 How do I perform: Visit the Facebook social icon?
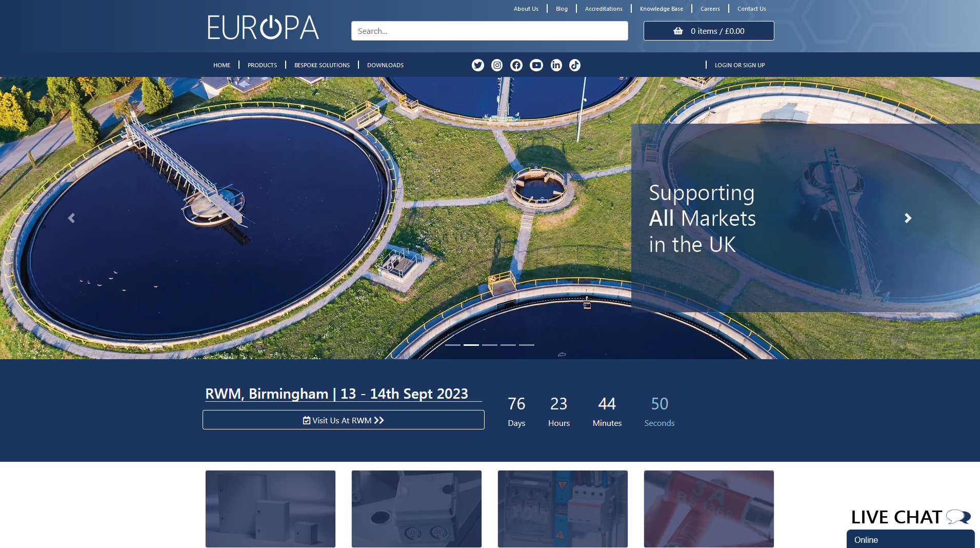tap(516, 65)
